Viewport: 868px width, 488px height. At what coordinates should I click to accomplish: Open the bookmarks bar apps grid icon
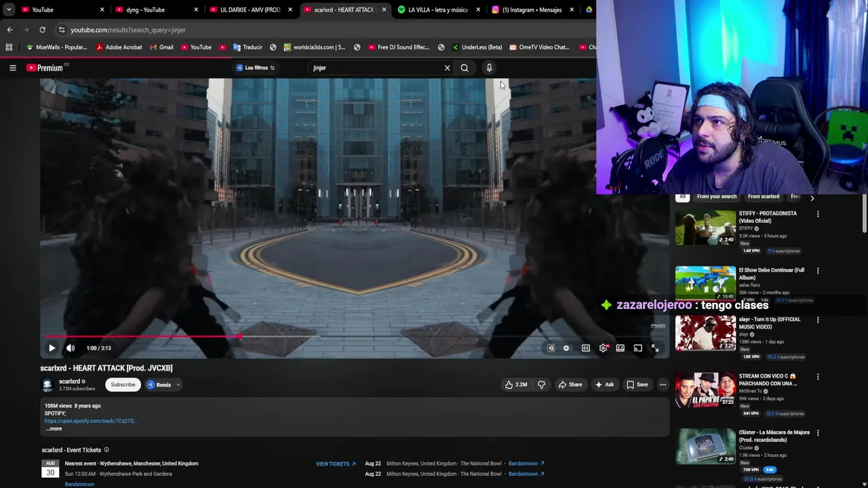pos(9,47)
